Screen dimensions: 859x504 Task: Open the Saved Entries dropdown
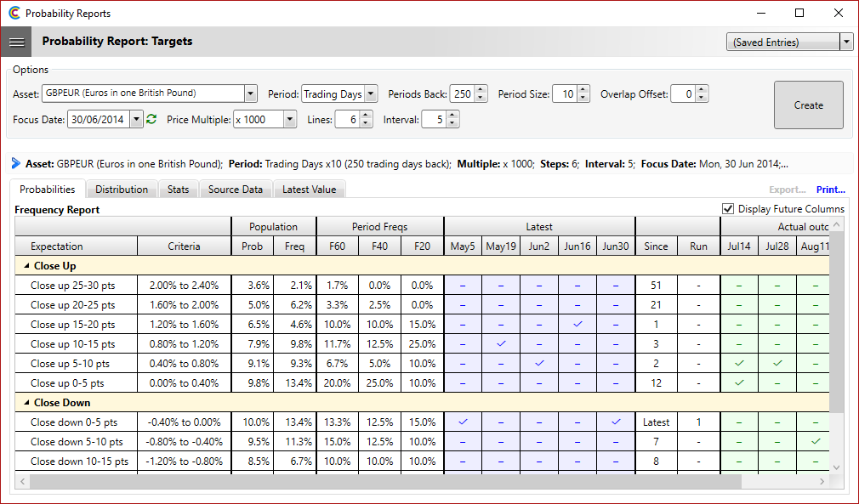pos(847,41)
